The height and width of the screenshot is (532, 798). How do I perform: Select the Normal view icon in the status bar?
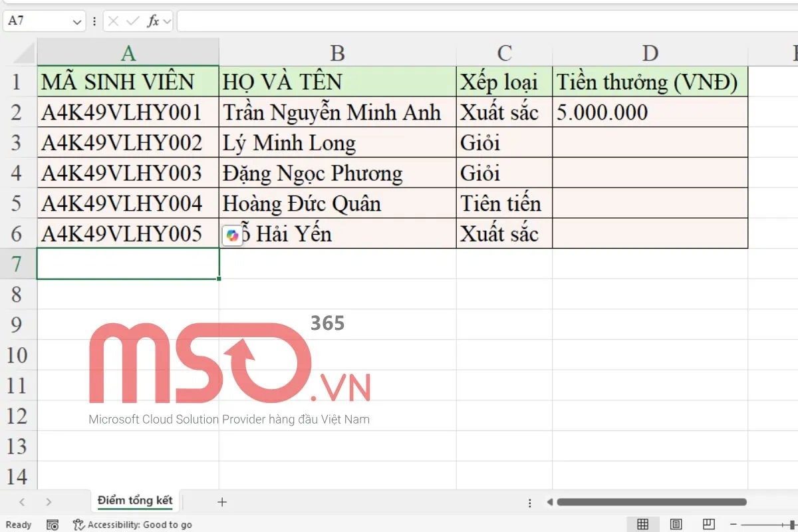(x=643, y=524)
